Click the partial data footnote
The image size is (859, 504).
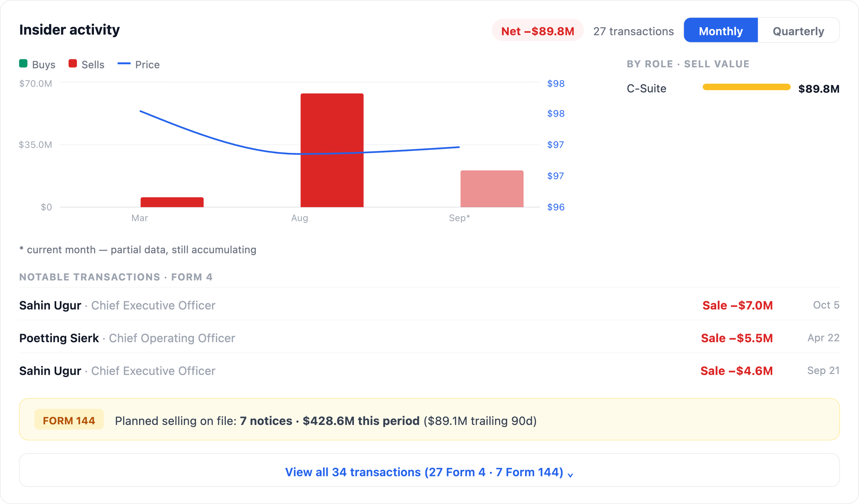[x=138, y=250]
